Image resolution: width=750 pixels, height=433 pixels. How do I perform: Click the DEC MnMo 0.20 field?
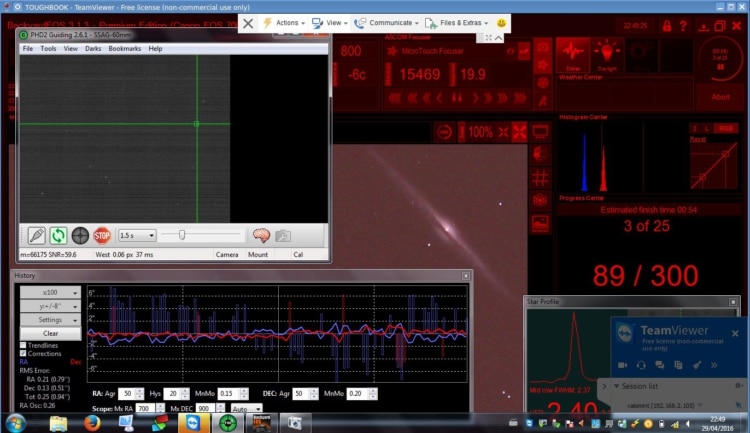click(357, 394)
